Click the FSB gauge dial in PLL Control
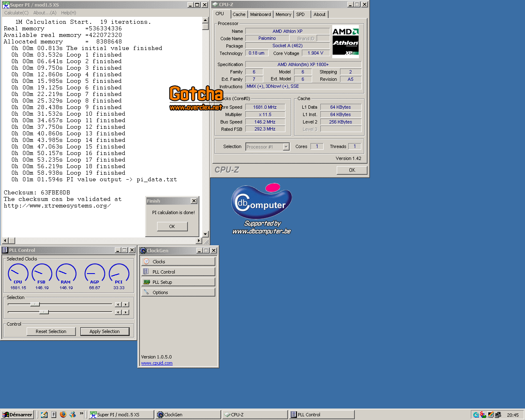Screen dimensions: 525x420 [x=42, y=273]
